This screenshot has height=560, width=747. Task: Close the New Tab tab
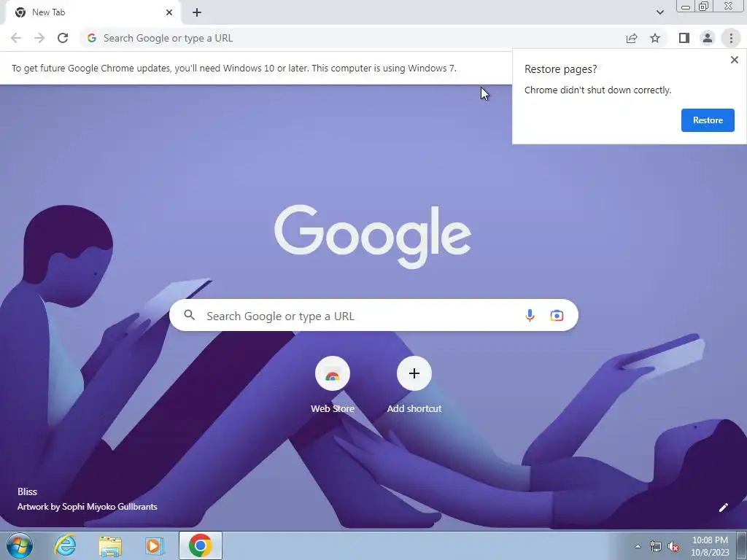169,12
